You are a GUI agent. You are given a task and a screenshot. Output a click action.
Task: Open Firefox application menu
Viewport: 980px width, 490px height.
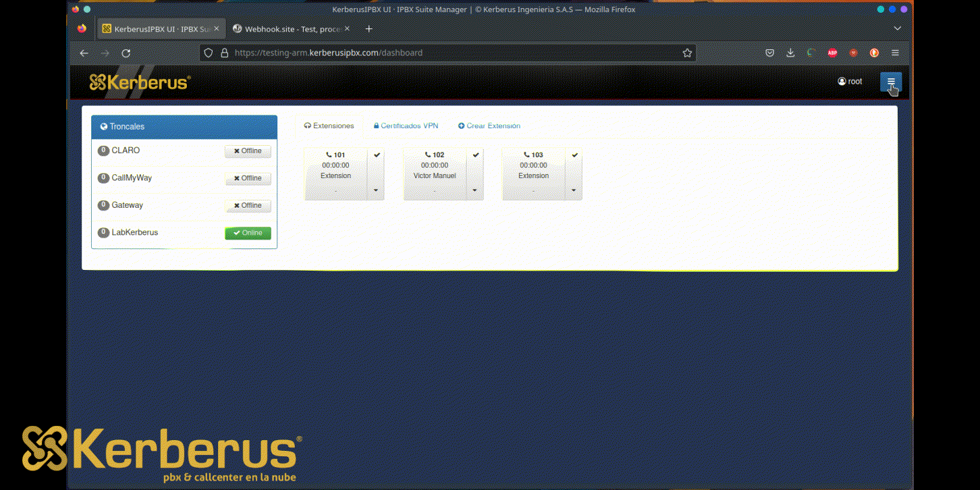pos(895,53)
